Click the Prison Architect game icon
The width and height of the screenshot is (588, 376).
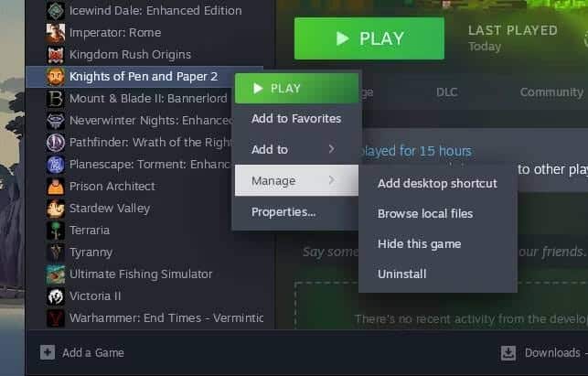[x=56, y=186]
